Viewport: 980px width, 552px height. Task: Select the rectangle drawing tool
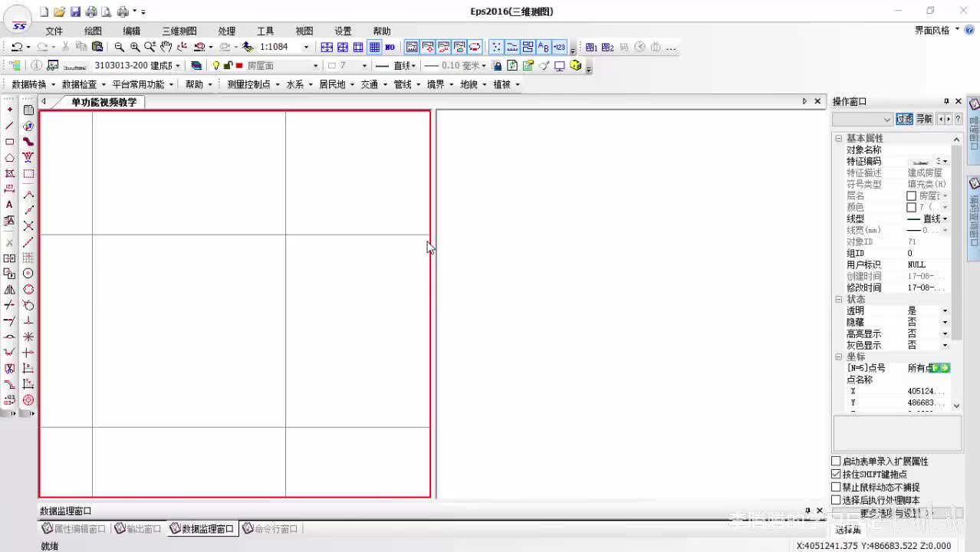pyautogui.click(x=9, y=142)
